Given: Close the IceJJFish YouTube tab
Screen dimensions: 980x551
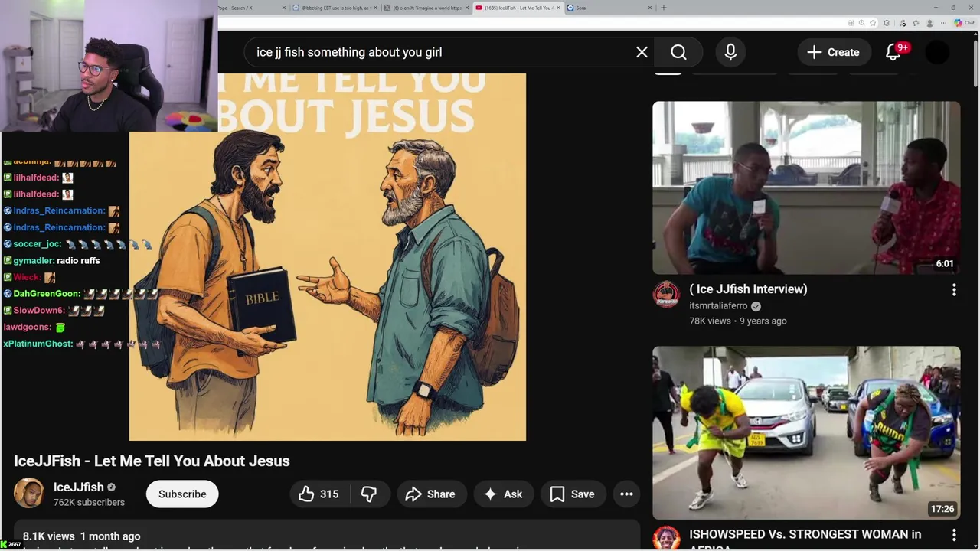Looking at the screenshot, I should pos(558,8).
